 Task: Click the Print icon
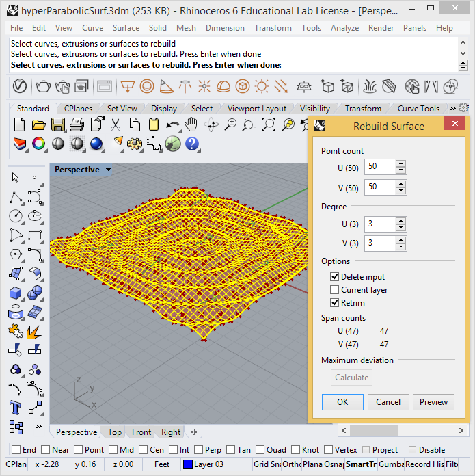point(77,124)
